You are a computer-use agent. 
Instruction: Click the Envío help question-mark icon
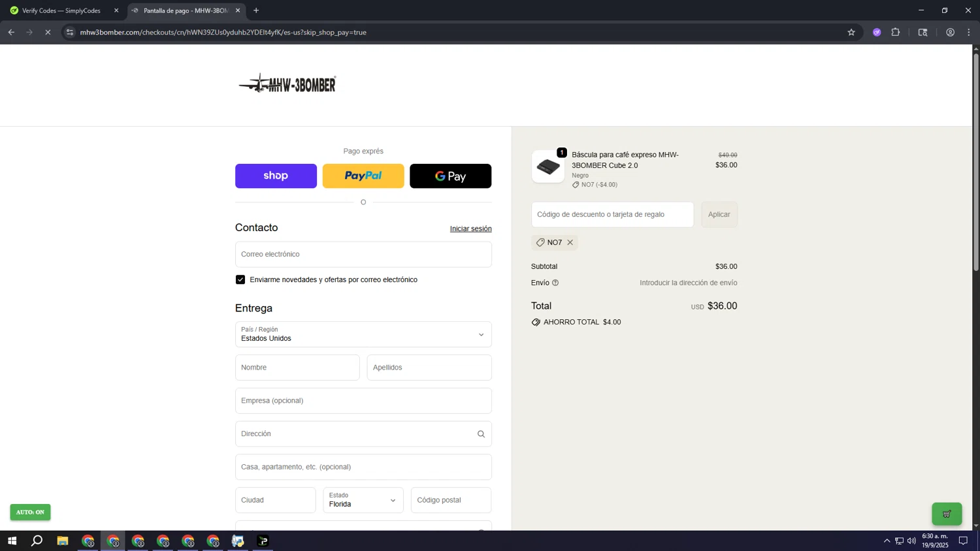[x=555, y=283]
